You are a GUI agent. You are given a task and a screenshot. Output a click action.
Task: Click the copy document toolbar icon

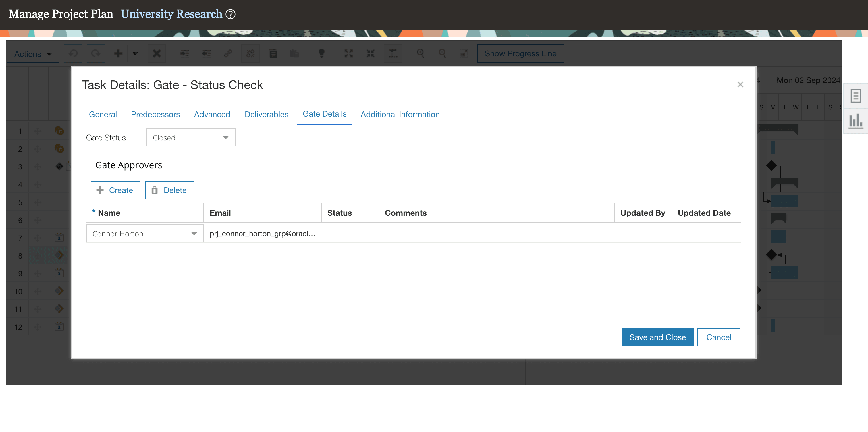(x=273, y=54)
